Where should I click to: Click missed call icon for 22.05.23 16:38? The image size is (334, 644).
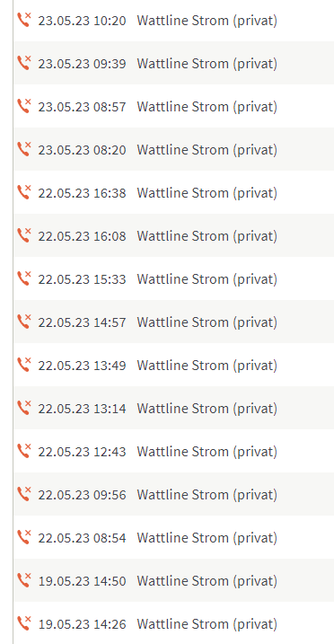(24, 192)
